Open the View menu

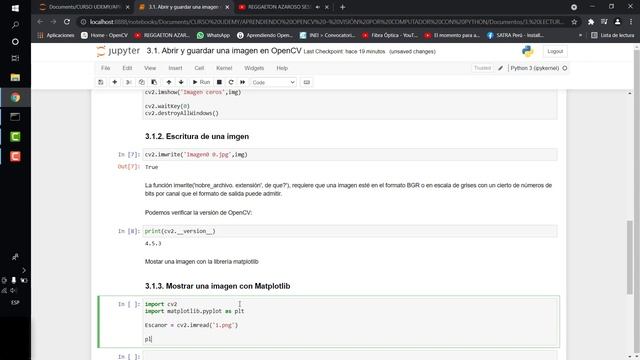point(150,68)
